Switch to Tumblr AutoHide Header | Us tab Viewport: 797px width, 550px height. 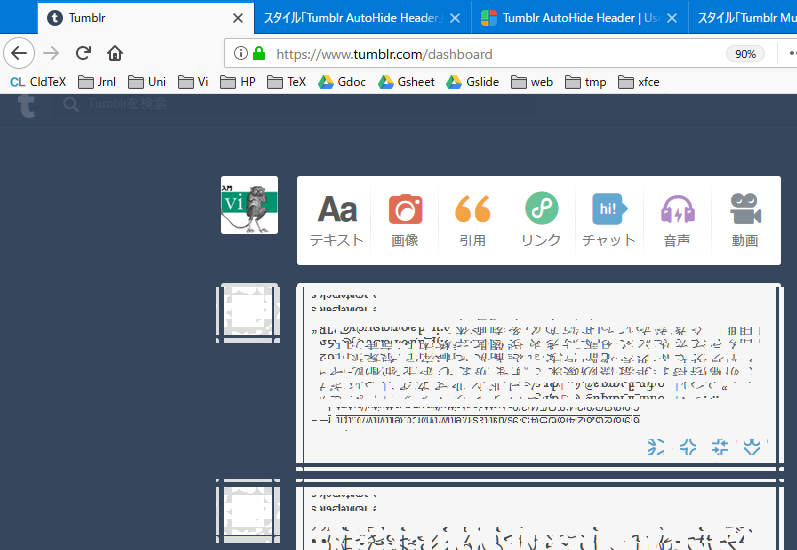click(579, 18)
